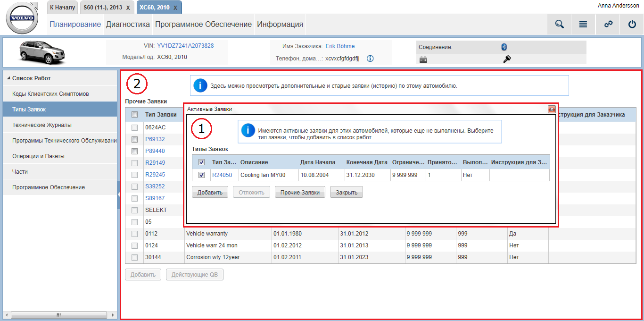Open Программное Обеспечение in the sidebar list
Screen dimensions: 644x321
pos(60,187)
